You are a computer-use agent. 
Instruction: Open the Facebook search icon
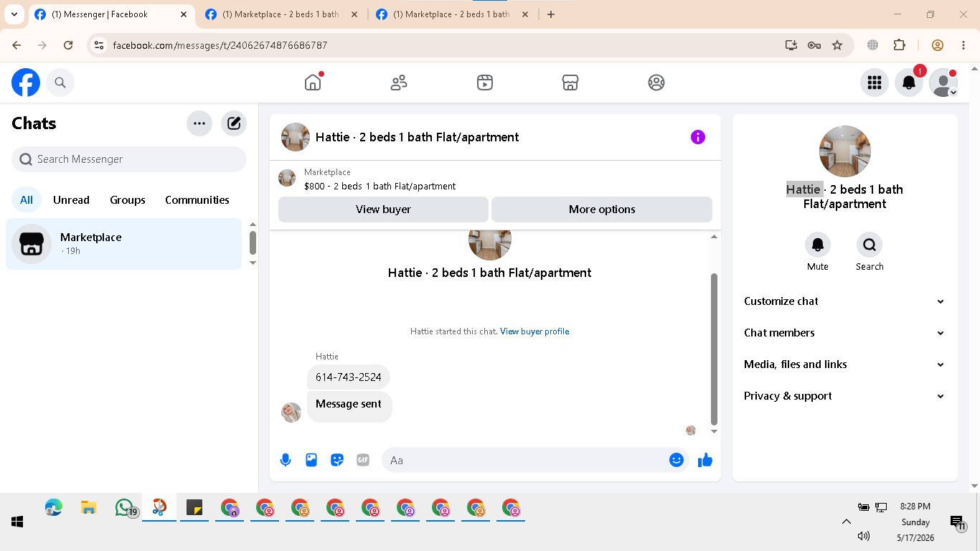pyautogui.click(x=60, y=83)
